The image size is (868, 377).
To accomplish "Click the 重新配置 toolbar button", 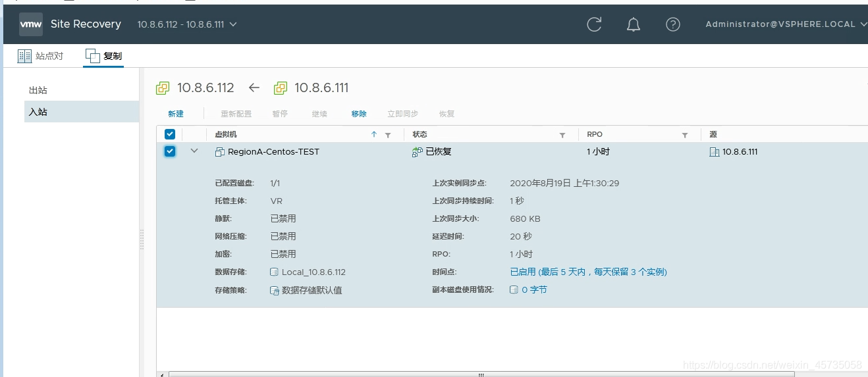I will [x=236, y=114].
